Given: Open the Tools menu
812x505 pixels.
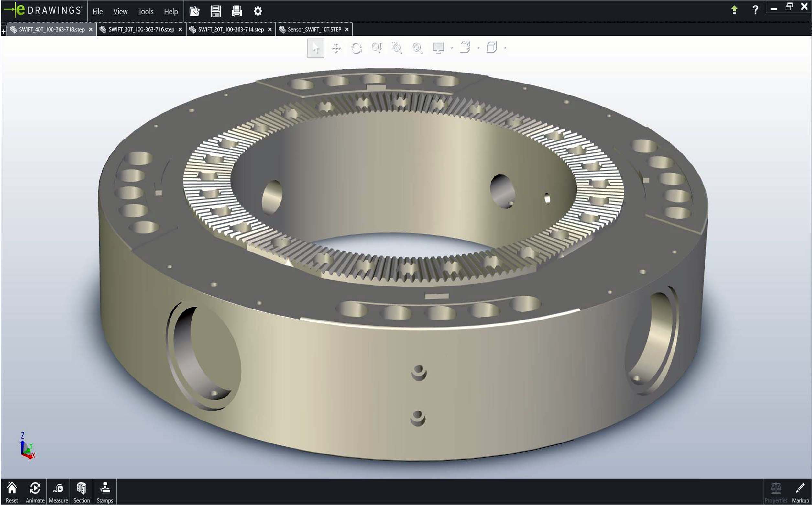Looking at the screenshot, I should click(x=146, y=12).
